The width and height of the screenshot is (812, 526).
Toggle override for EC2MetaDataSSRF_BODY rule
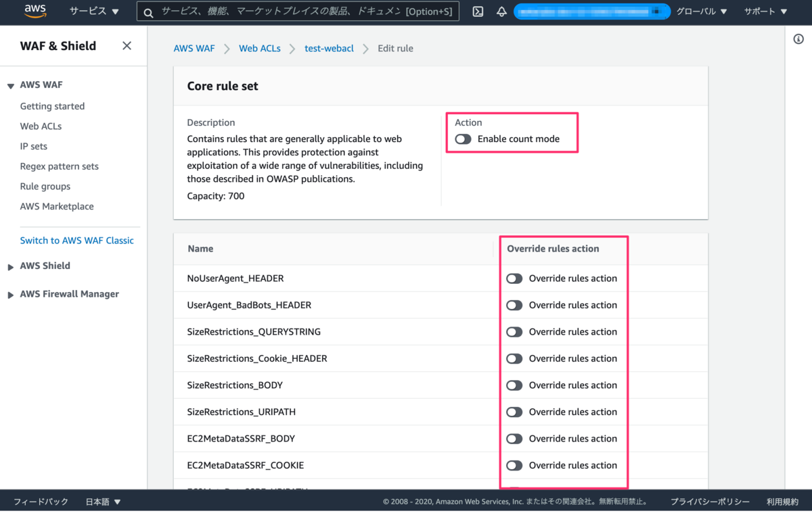(514, 439)
